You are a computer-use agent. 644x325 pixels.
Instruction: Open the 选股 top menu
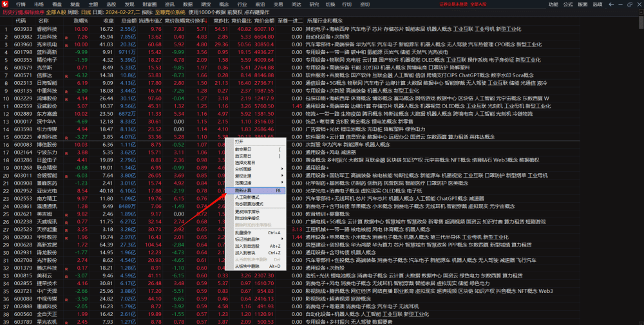[x=111, y=5]
